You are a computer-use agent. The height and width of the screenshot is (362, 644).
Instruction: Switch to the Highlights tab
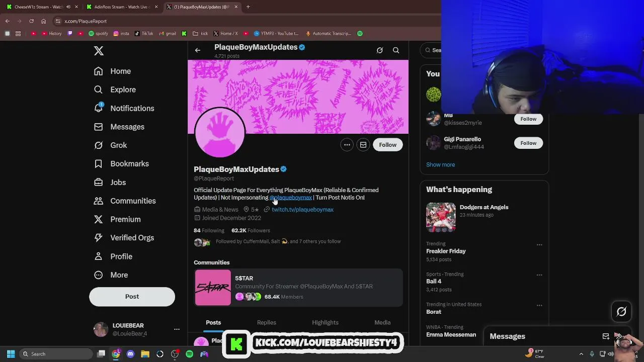(325, 323)
